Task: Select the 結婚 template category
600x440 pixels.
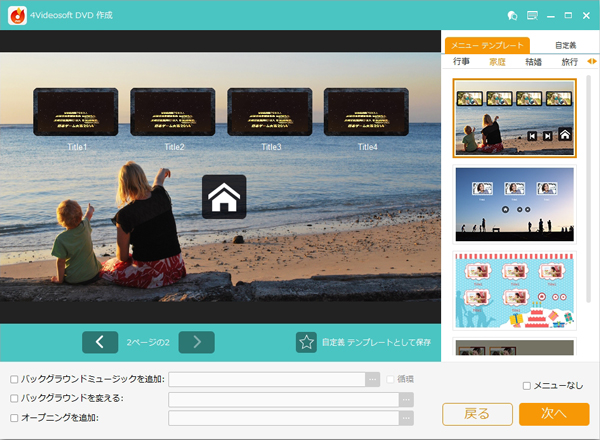Action: pyautogui.click(x=534, y=62)
